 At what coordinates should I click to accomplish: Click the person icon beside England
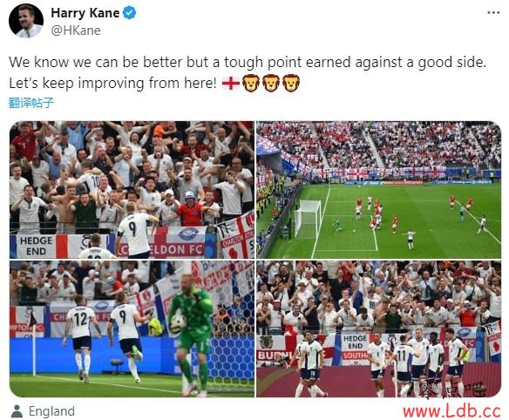point(17,411)
